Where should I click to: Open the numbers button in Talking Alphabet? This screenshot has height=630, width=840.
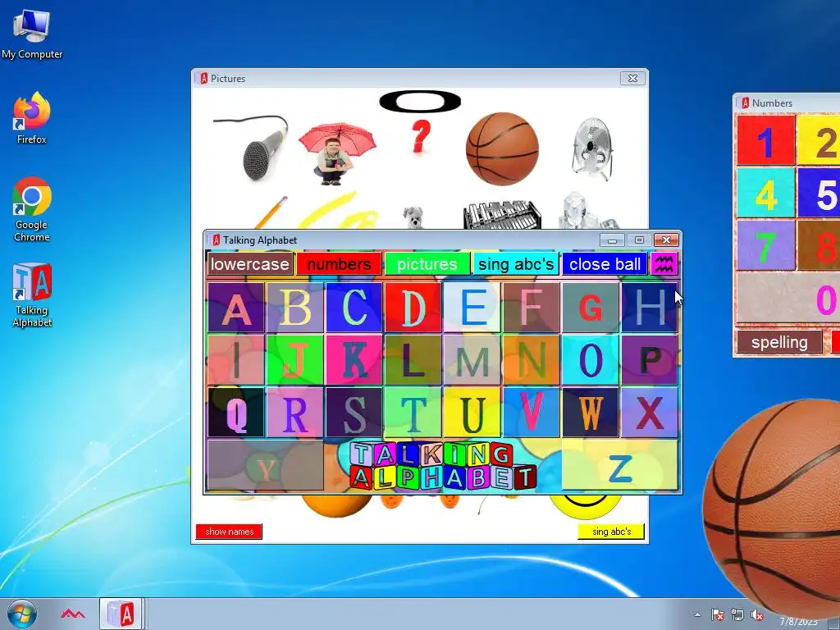339,264
